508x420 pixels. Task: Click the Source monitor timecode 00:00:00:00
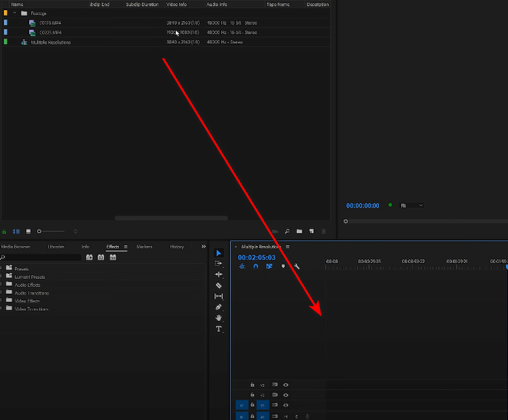[363, 206]
